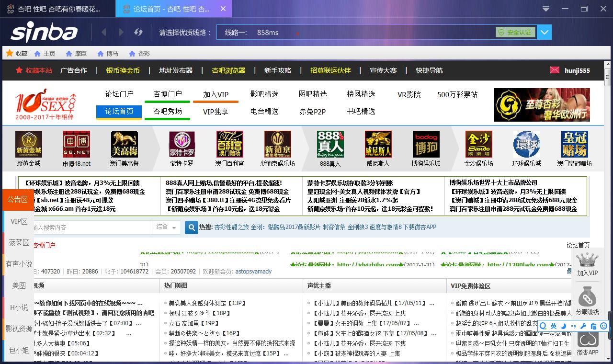Click VR影院 navigation link
This screenshot has height=364, width=613.
(409, 94)
